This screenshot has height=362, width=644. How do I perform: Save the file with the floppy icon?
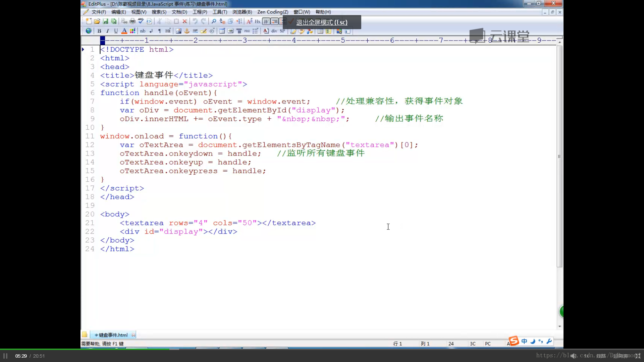[105, 21]
